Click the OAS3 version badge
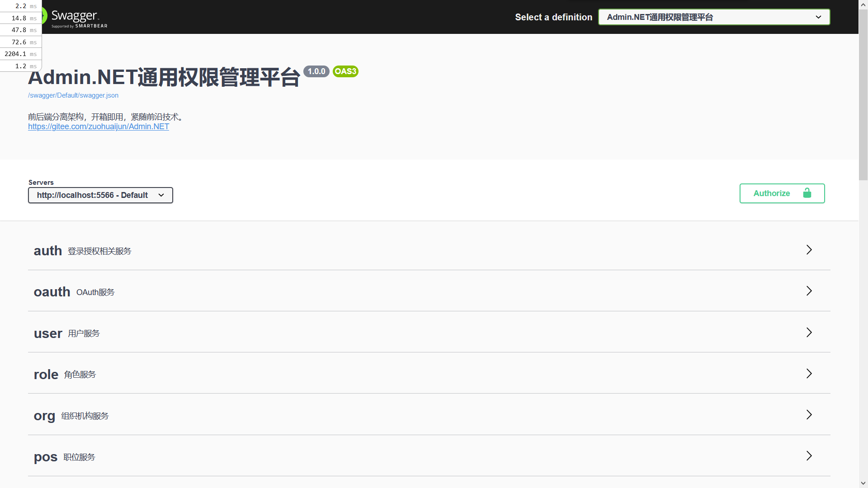 [345, 71]
